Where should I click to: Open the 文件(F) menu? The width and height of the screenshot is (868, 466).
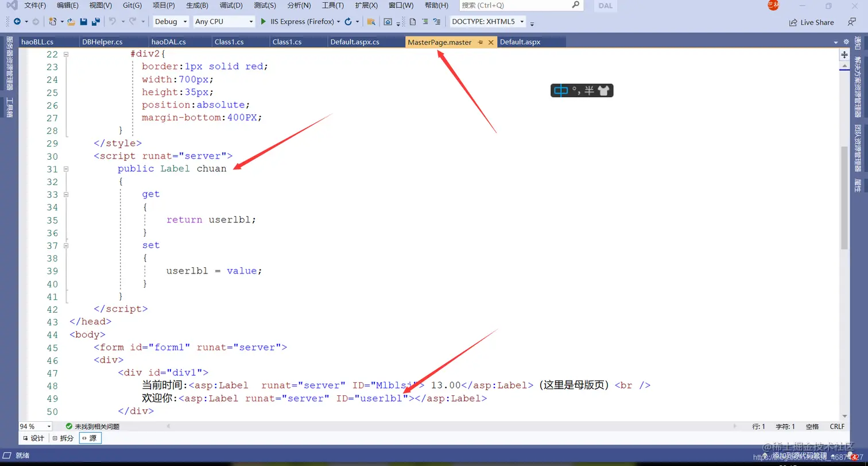35,5
